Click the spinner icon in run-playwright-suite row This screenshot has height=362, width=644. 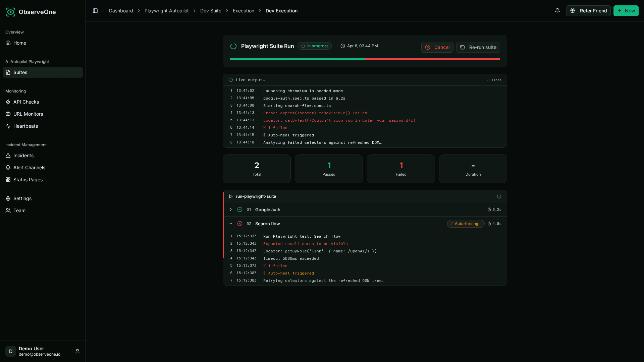tap(499, 196)
